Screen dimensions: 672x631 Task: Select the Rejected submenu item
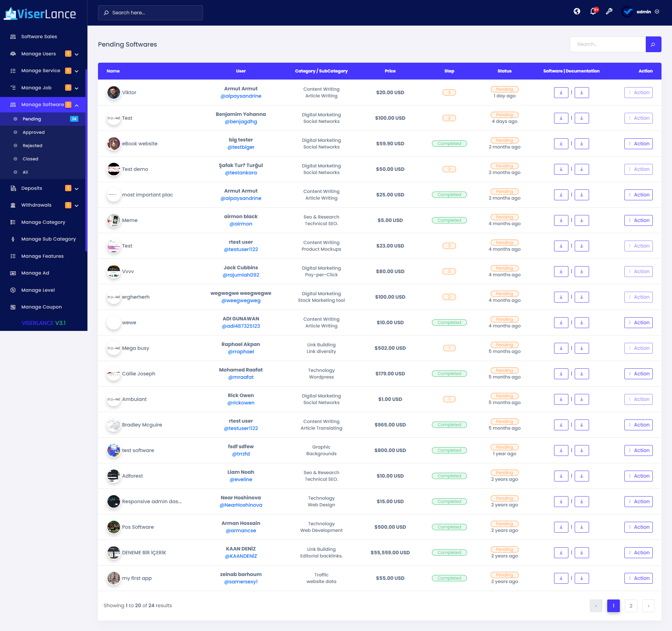32,146
